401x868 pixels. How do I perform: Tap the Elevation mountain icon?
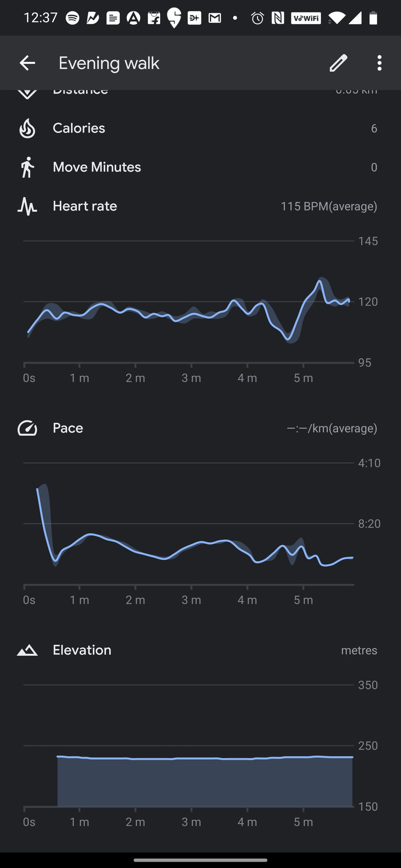27,650
